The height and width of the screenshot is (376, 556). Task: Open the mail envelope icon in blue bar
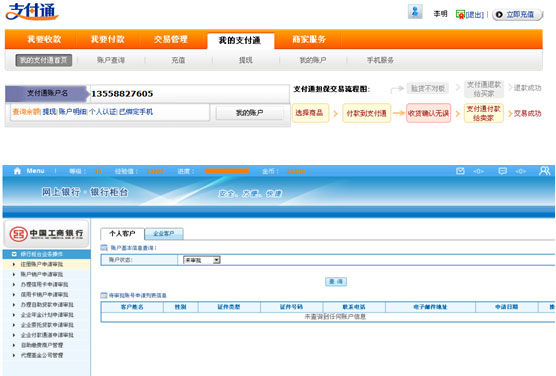[x=460, y=171]
